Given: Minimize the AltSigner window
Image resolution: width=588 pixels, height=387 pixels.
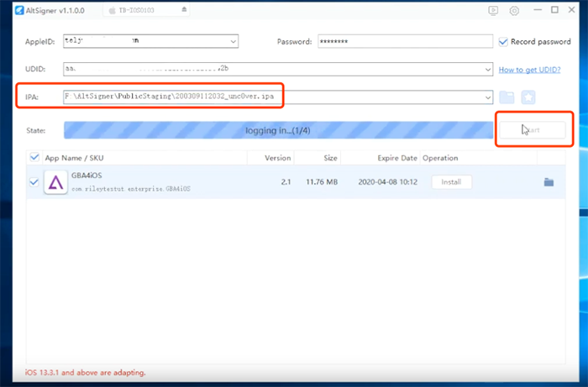Looking at the screenshot, I should click(x=535, y=11).
